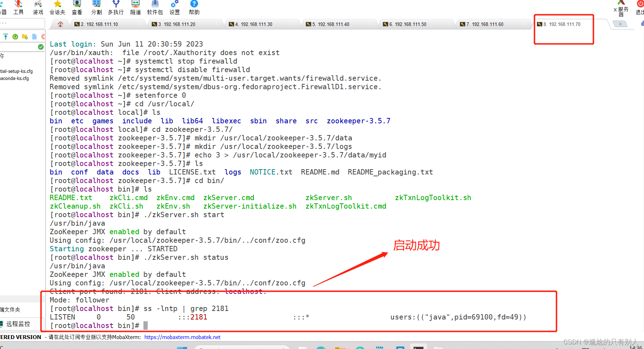Click 'LICENSE.txt' in the directory listing
Screen dimensions: 644x349
pyautogui.click(x=192, y=172)
